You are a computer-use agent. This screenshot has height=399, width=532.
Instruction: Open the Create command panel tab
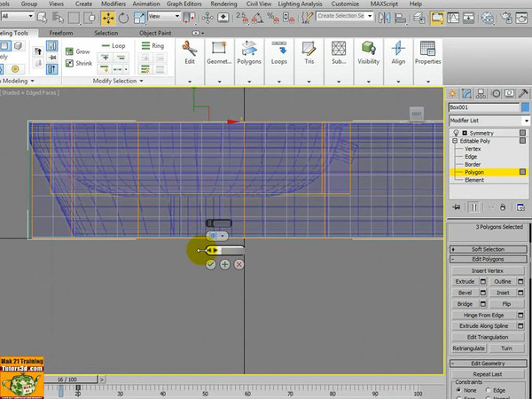(x=452, y=94)
